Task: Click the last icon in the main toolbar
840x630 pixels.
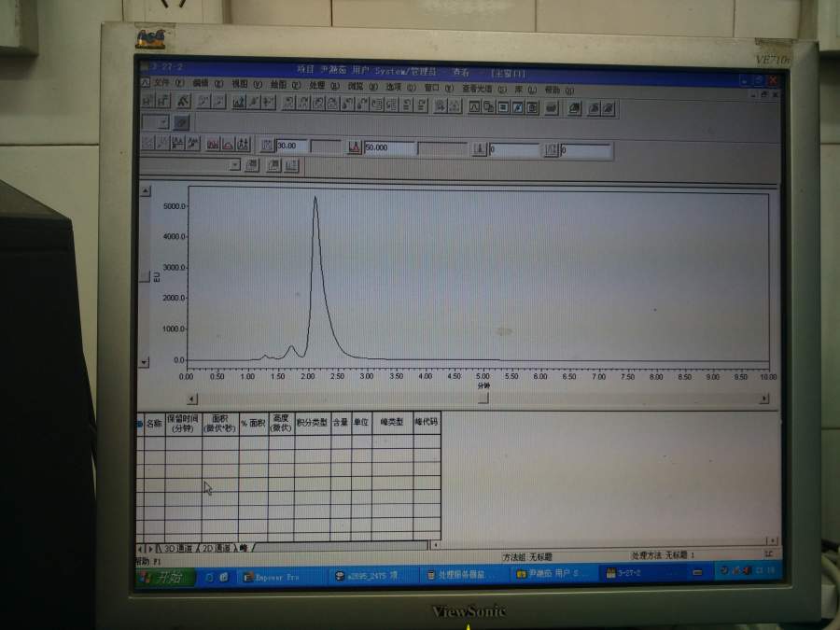Action: (609, 109)
